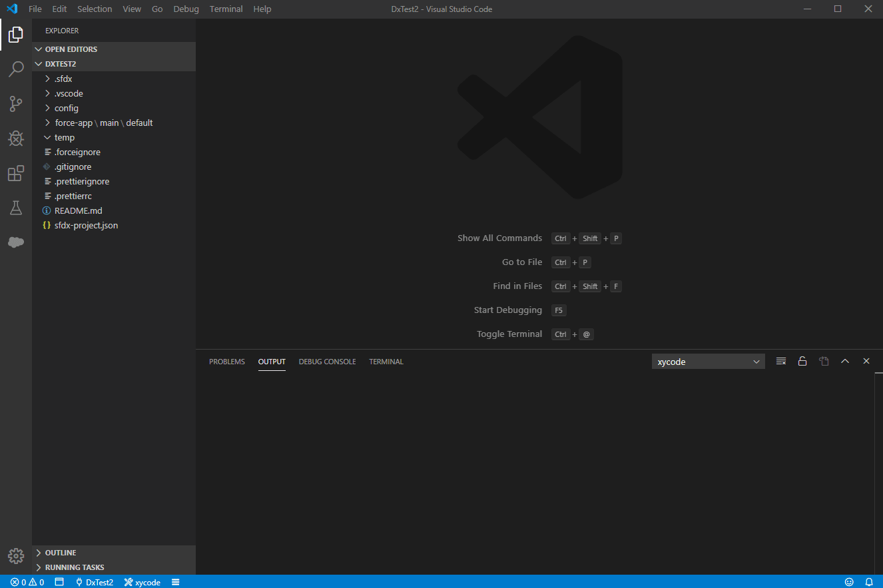Screen dimensions: 883x588
Task: Expand the temp folder
Action: [x=114, y=137]
